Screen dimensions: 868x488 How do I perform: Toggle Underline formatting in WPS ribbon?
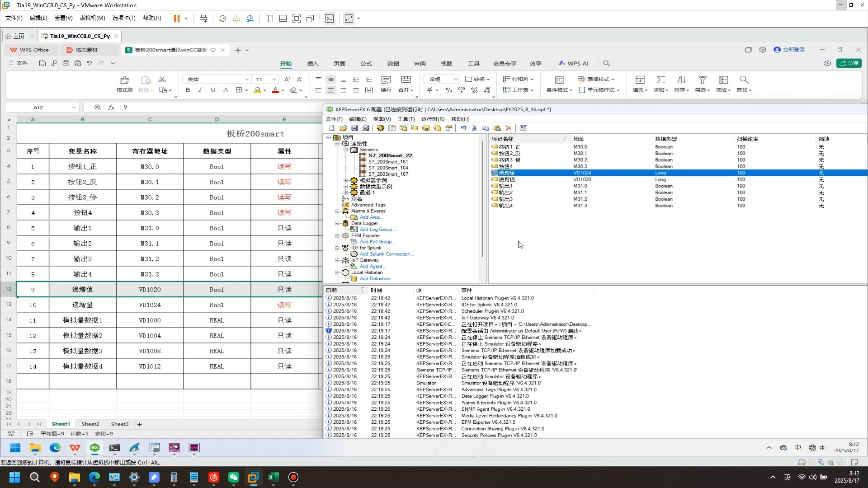(213, 90)
